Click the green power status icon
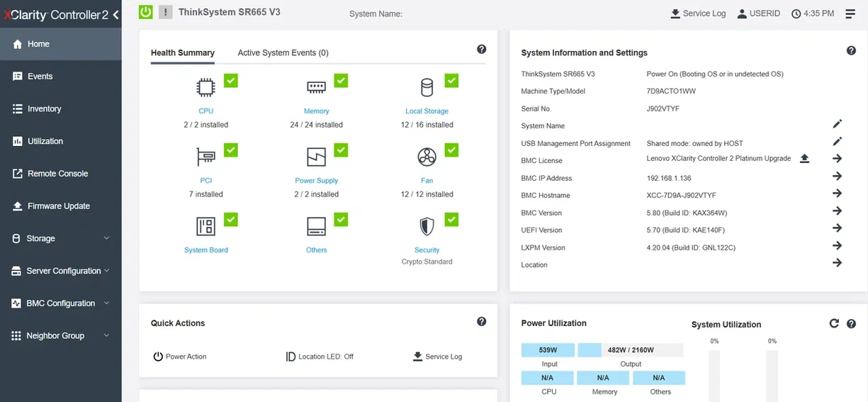 pos(145,12)
